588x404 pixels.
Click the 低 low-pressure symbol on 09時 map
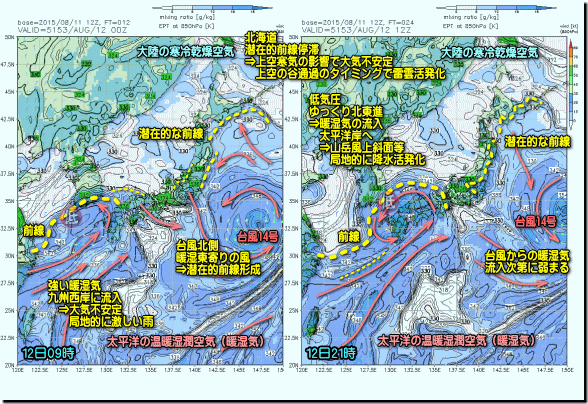coord(72,218)
